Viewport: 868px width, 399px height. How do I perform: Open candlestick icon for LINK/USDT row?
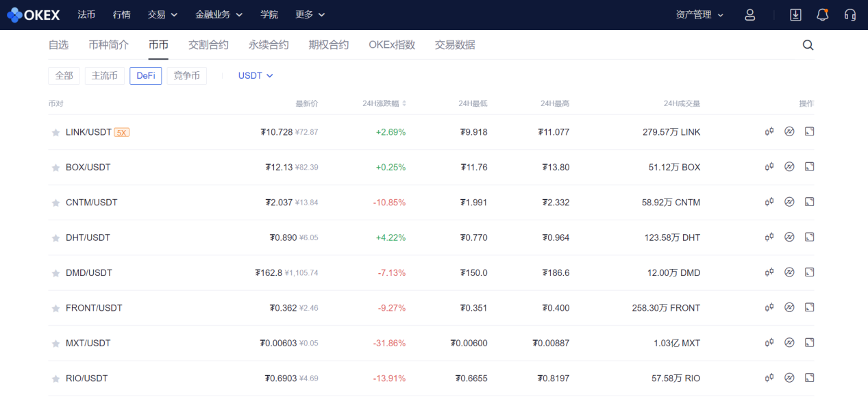point(769,131)
